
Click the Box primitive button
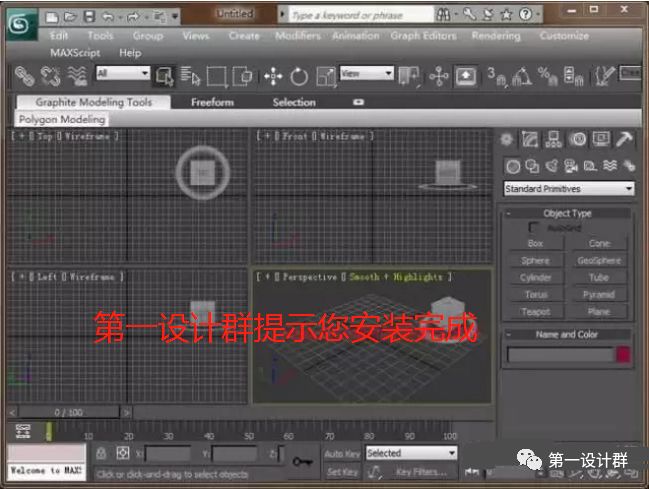click(536, 243)
